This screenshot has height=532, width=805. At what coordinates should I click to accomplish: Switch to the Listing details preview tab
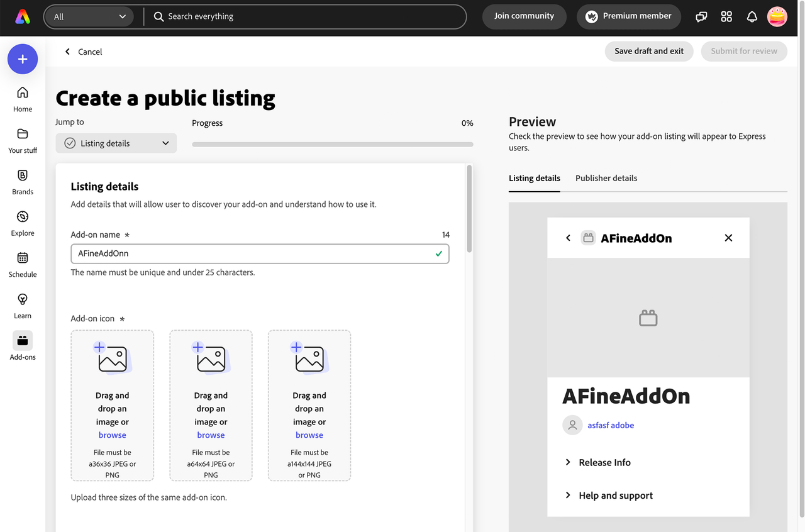pos(535,178)
